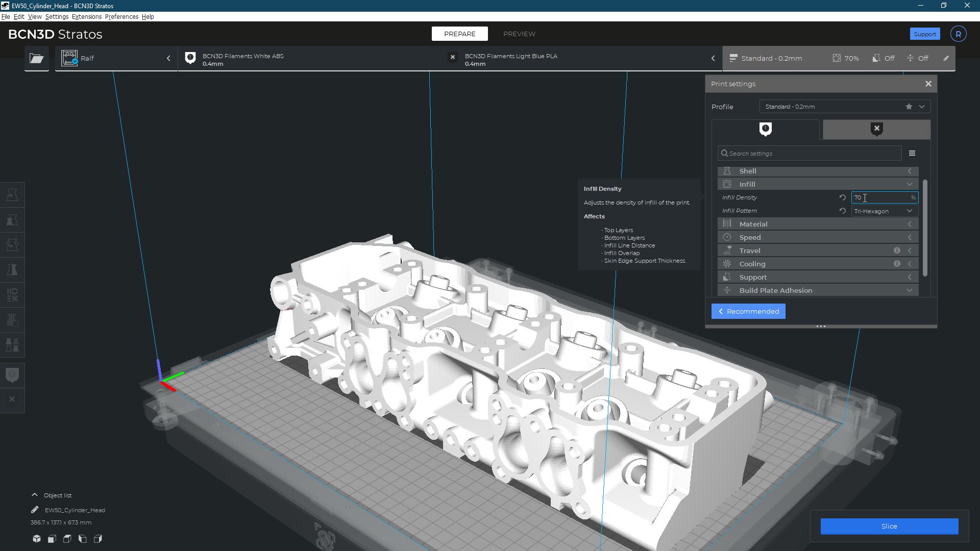The image size is (980, 551).
Task: Open support blocker tool in left toolbar
Action: coord(12,345)
